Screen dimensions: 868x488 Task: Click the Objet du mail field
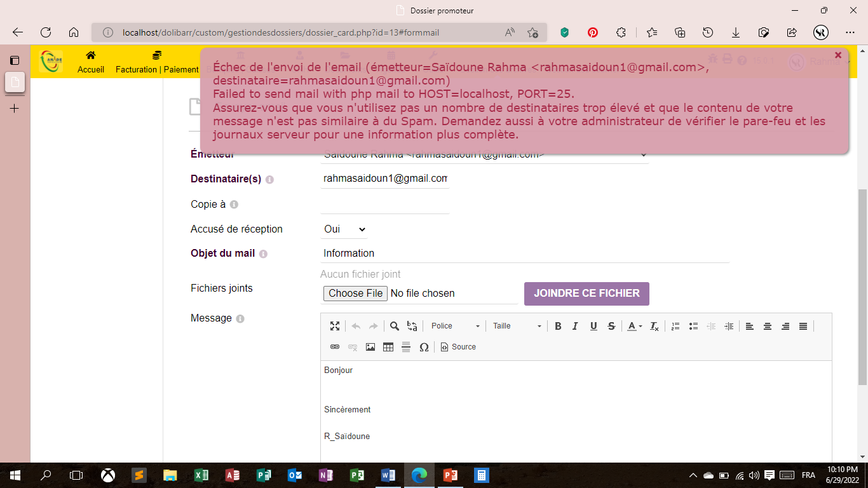pyautogui.click(x=524, y=254)
